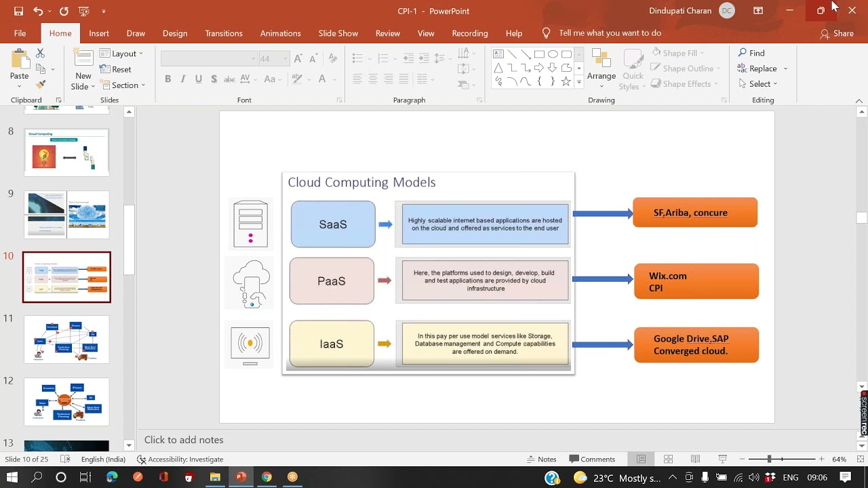
Task: Switch to Slide Sorter view icon
Action: click(x=668, y=459)
